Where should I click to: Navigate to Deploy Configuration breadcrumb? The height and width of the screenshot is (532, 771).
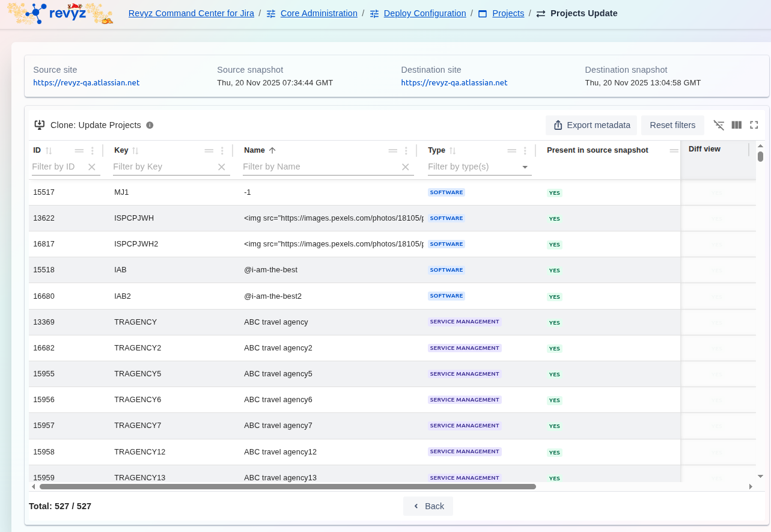(x=424, y=13)
